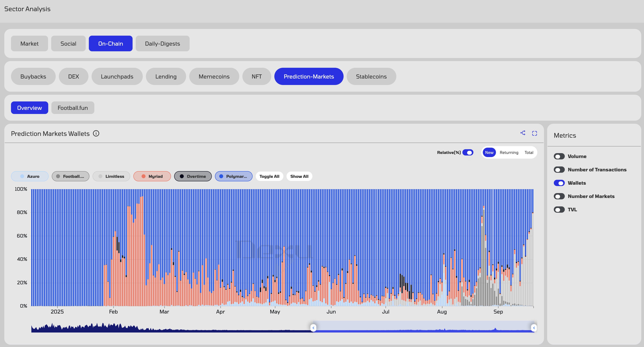Select the Total wallets option
The image size is (644, 347).
pyautogui.click(x=529, y=153)
